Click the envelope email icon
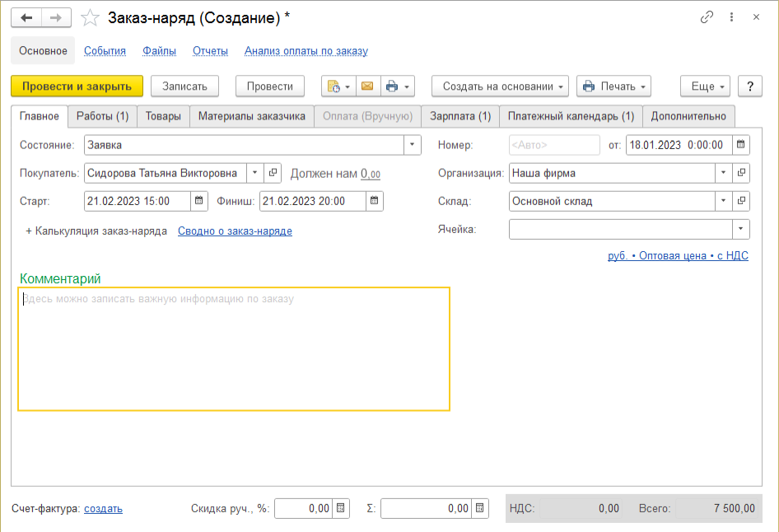 [367, 86]
